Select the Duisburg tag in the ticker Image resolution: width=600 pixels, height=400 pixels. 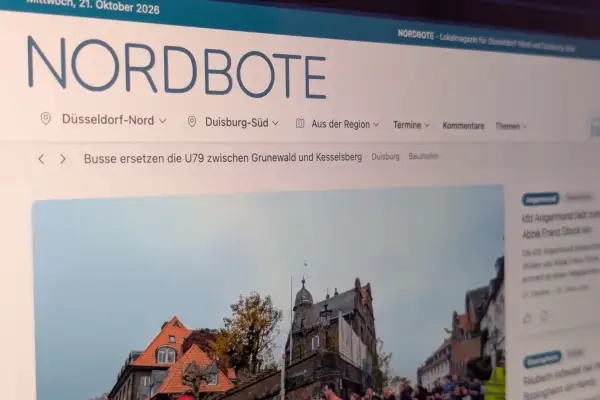[x=385, y=157]
